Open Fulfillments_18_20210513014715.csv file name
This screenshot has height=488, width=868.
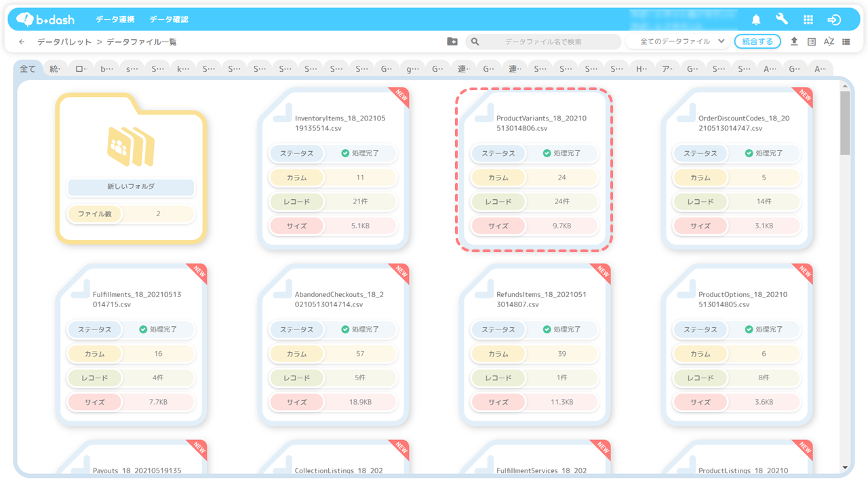tap(137, 299)
